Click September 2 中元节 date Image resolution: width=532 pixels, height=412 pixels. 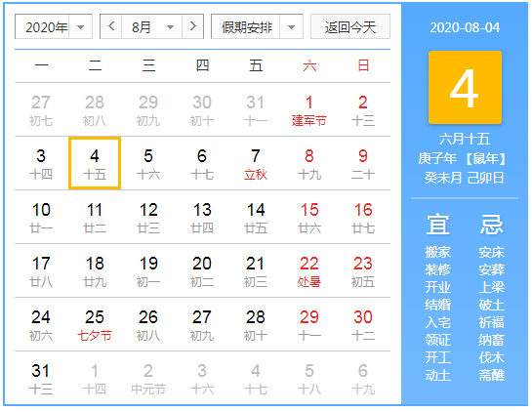tap(148, 378)
